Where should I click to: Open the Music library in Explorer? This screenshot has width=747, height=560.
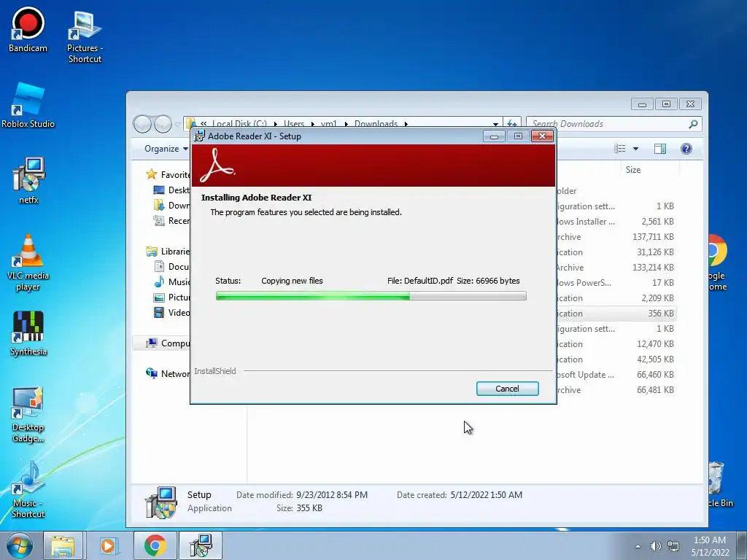(x=171, y=282)
